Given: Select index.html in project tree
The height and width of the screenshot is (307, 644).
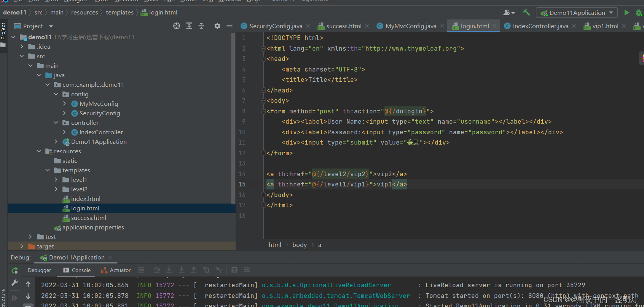Looking at the screenshot, I should point(86,199).
